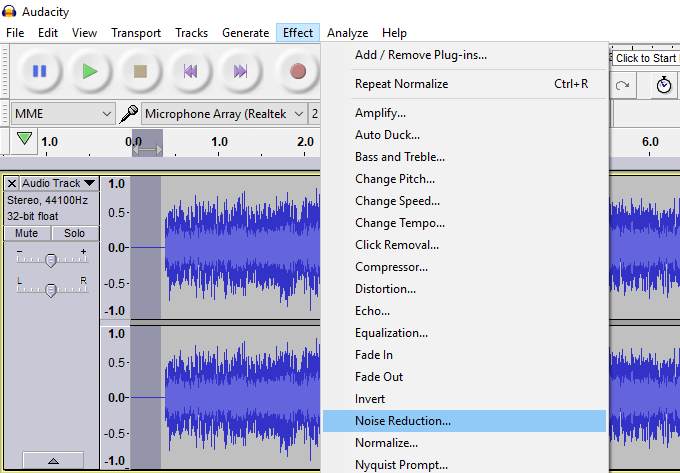680x473 pixels.
Task: Adjust the track pan L/R slider
Action: pyautogui.click(x=51, y=290)
